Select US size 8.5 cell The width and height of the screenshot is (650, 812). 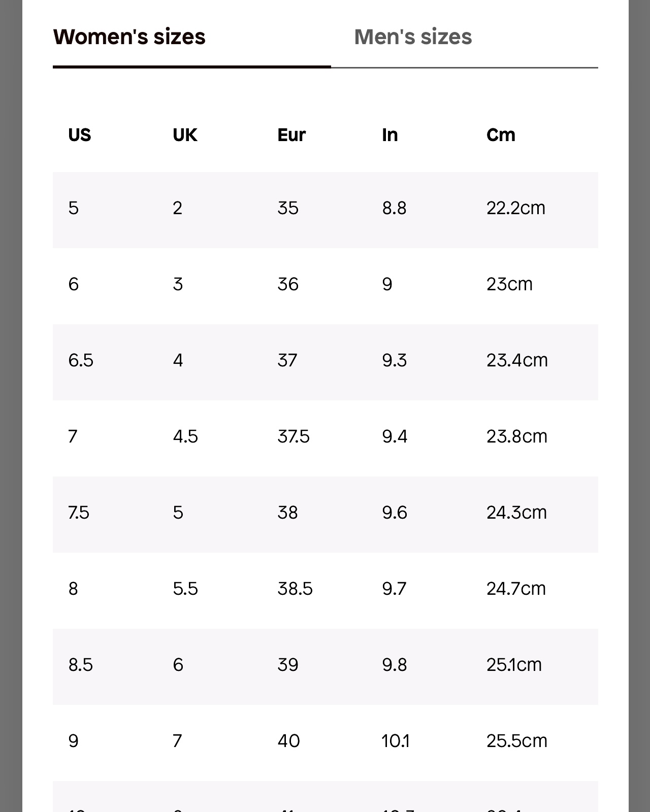pyautogui.click(x=81, y=665)
